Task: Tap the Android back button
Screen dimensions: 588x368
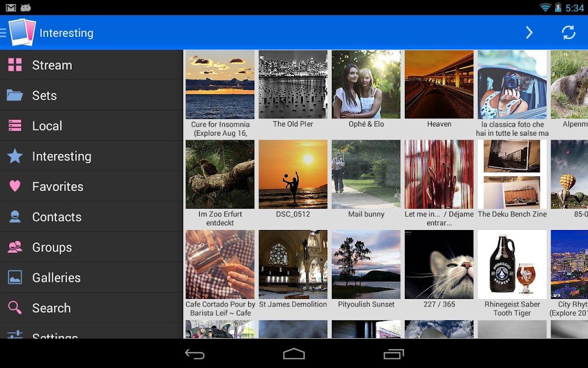Action: coord(195,354)
